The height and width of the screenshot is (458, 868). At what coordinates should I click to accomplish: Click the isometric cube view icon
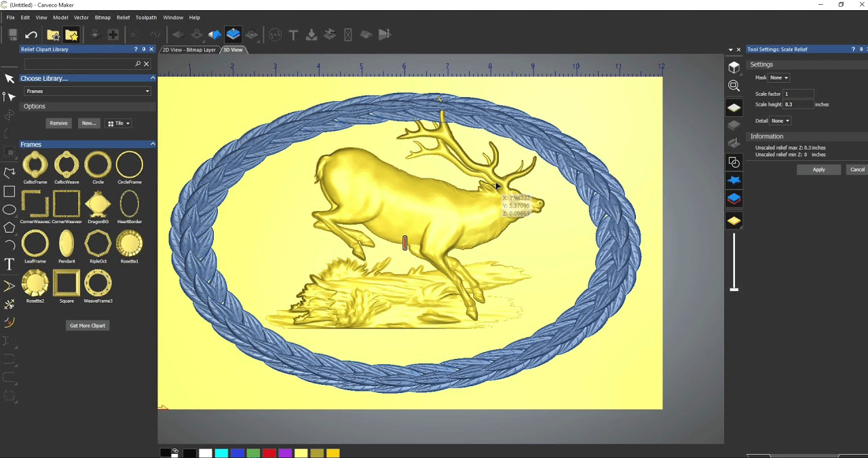tap(734, 67)
